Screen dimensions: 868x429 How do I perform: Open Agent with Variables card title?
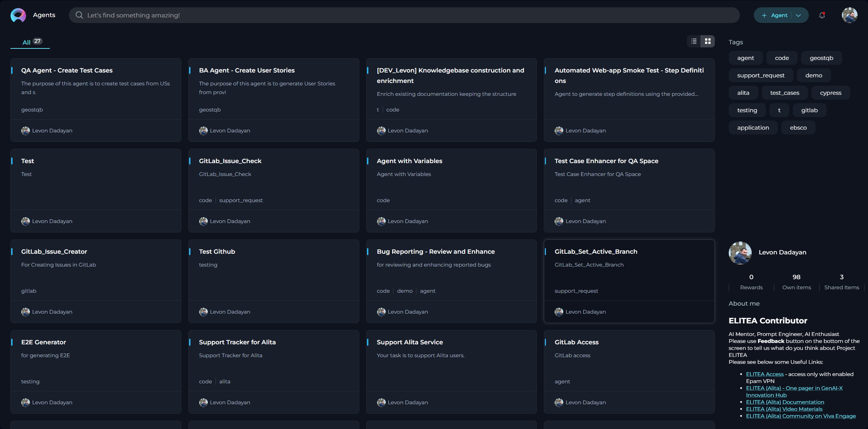coord(409,161)
